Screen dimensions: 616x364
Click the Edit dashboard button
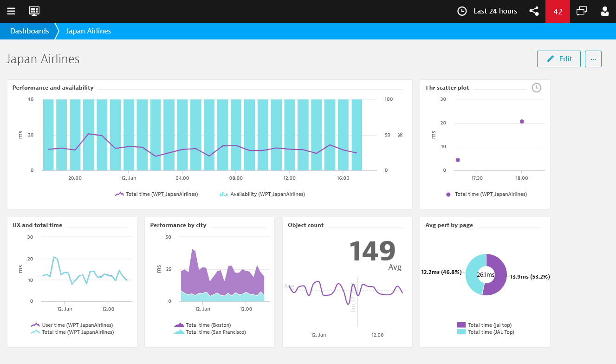[559, 59]
